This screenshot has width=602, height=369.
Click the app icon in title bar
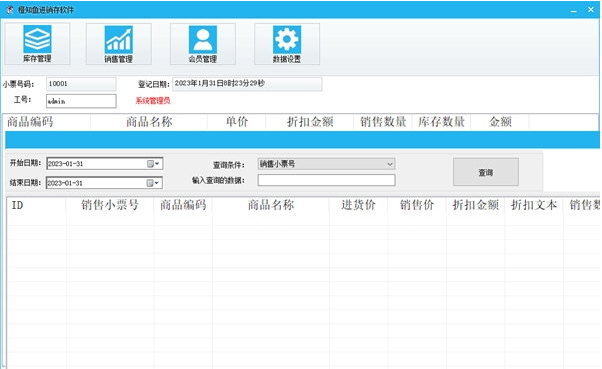(10, 10)
